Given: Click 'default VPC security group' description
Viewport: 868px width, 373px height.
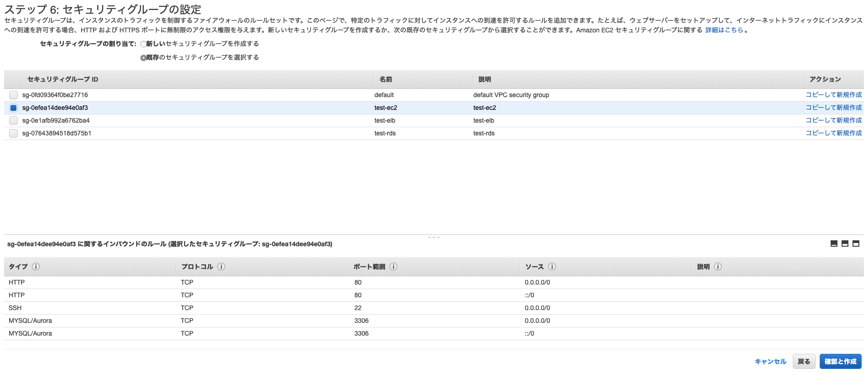Looking at the screenshot, I should (511, 95).
